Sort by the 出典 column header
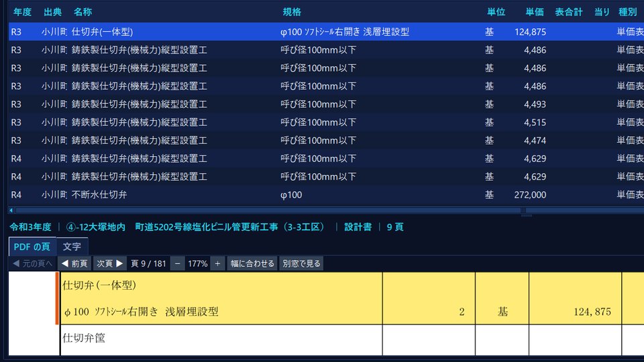Viewport: 644px width, 362px height. (52, 12)
